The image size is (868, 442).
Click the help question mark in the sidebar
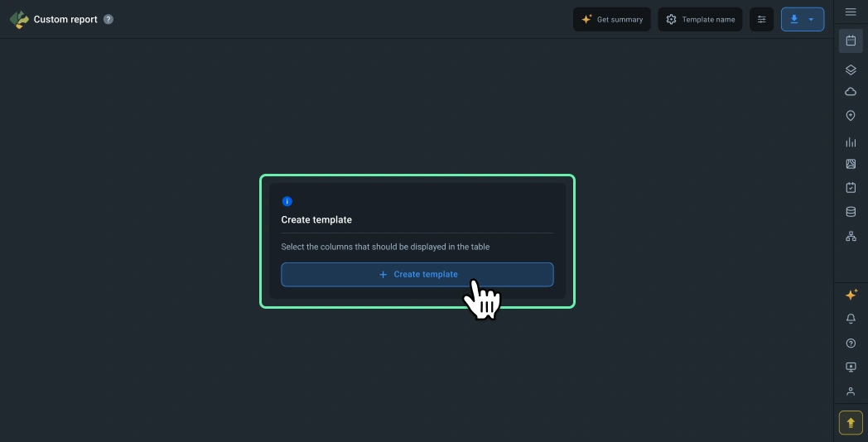(x=851, y=343)
